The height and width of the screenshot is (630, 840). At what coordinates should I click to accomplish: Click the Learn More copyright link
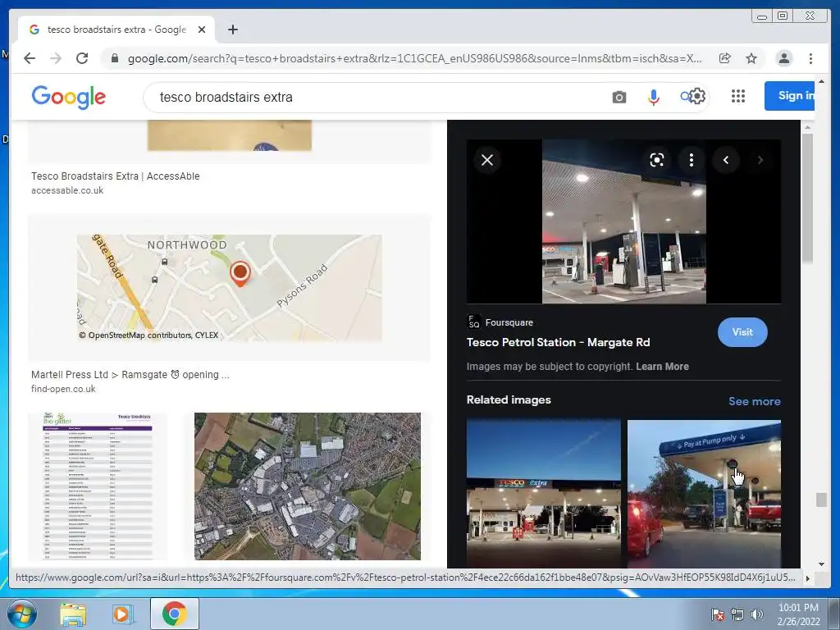(x=662, y=367)
